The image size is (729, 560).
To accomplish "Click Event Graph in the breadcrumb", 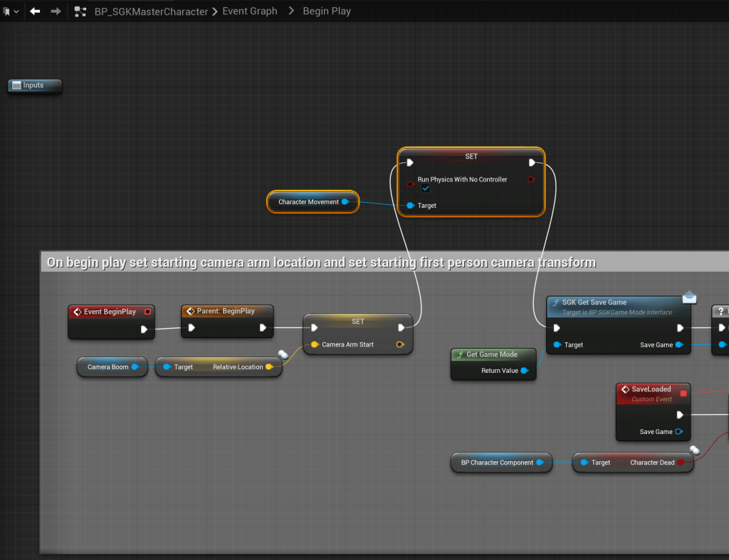I will coord(249,11).
